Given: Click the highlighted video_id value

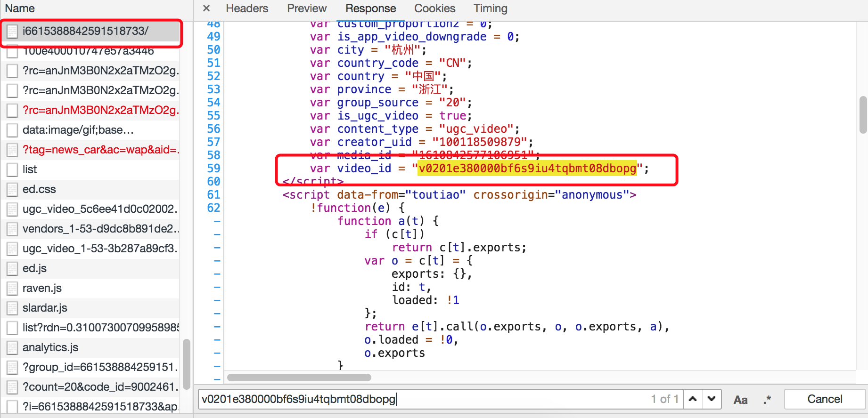Looking at the screenshot, I should pos(527,169).
